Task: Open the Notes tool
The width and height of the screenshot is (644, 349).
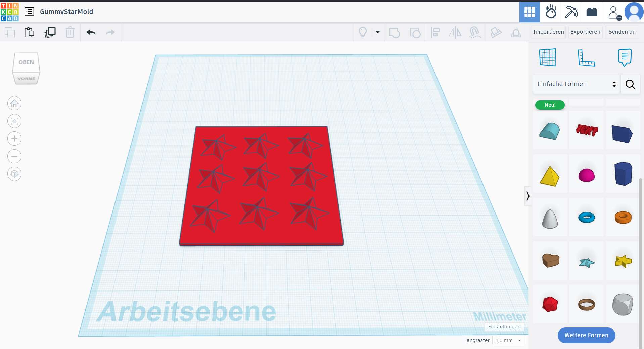Action: [x=625, y=57]
